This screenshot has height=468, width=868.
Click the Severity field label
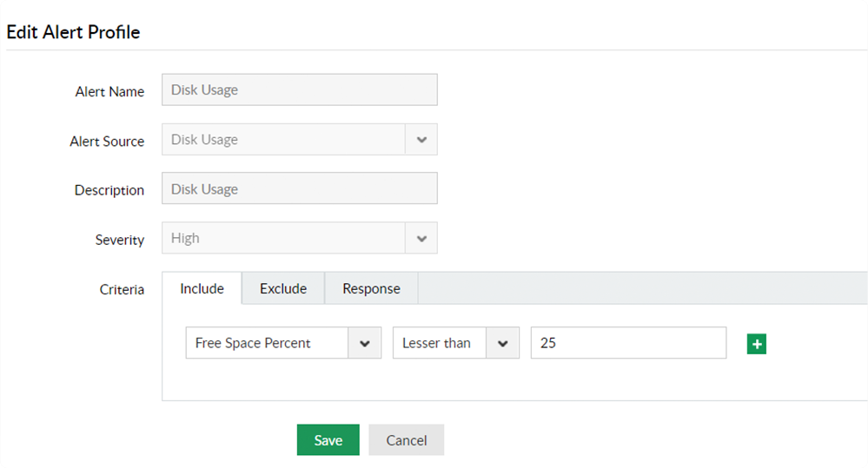click(119, 240)
